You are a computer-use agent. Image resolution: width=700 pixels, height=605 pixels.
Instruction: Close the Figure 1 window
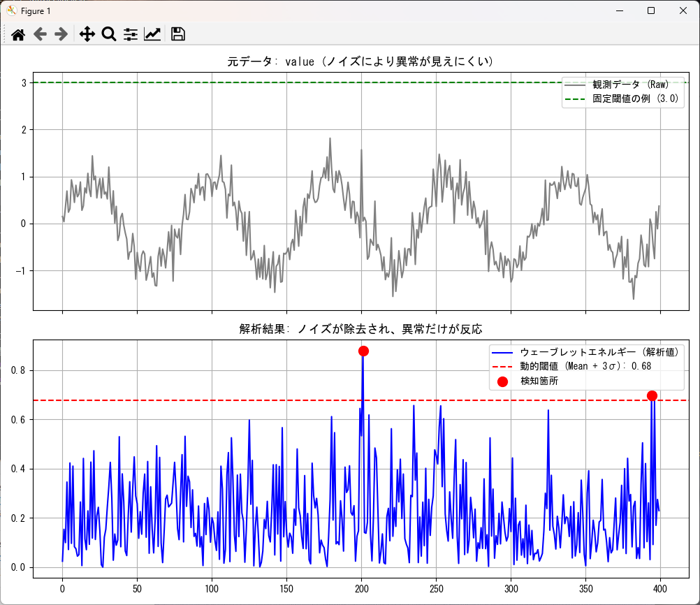(683, 10)
